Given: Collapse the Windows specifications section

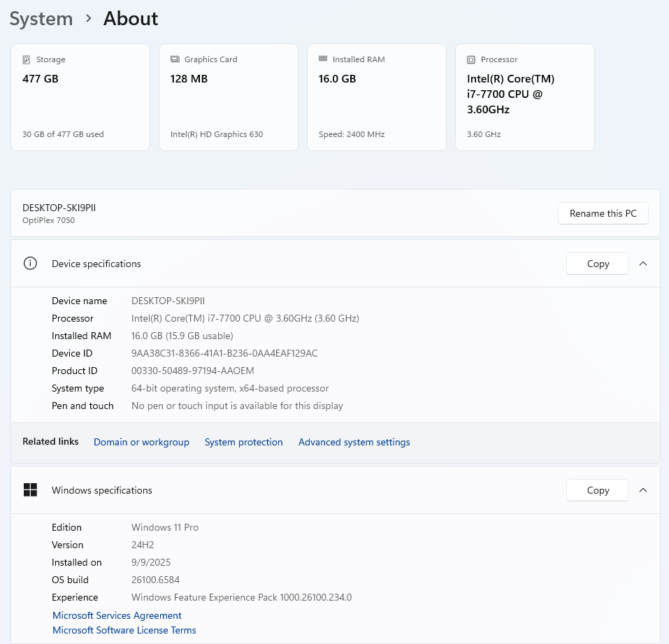Looking at the screenshot, I should click(643, 490).
